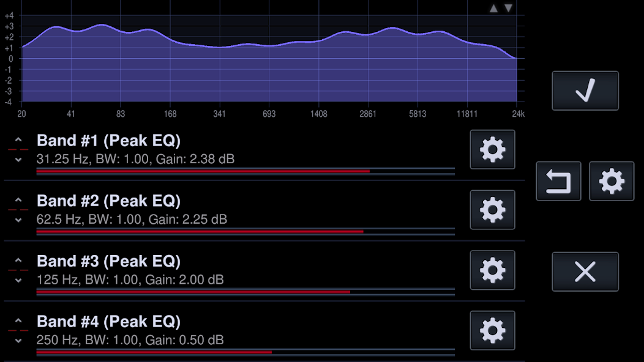
Task: Confirm changes with the checkmark button
Action: pyautogui.click(x=585, y=90)
